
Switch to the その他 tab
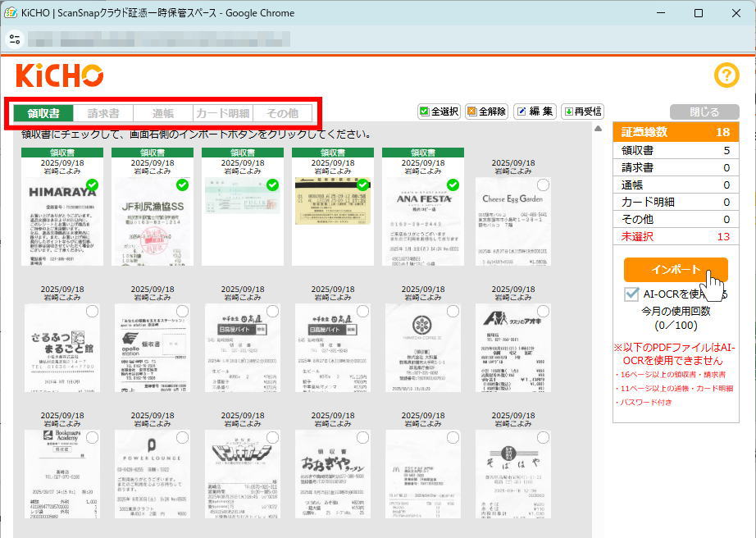pos(282,113)
